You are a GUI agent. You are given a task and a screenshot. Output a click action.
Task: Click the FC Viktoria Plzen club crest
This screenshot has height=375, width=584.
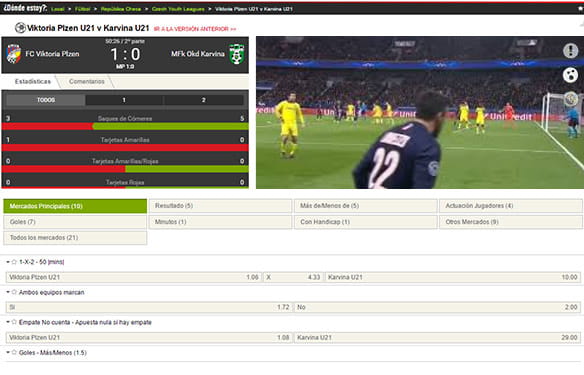pos(14,54)
